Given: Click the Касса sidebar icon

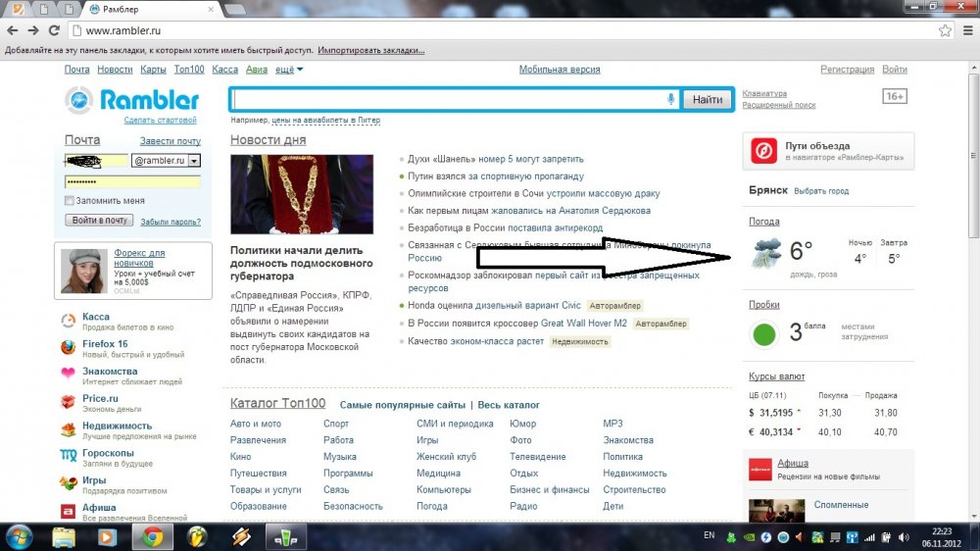Looking at the screenshot, I should click(x=69, y=321).
